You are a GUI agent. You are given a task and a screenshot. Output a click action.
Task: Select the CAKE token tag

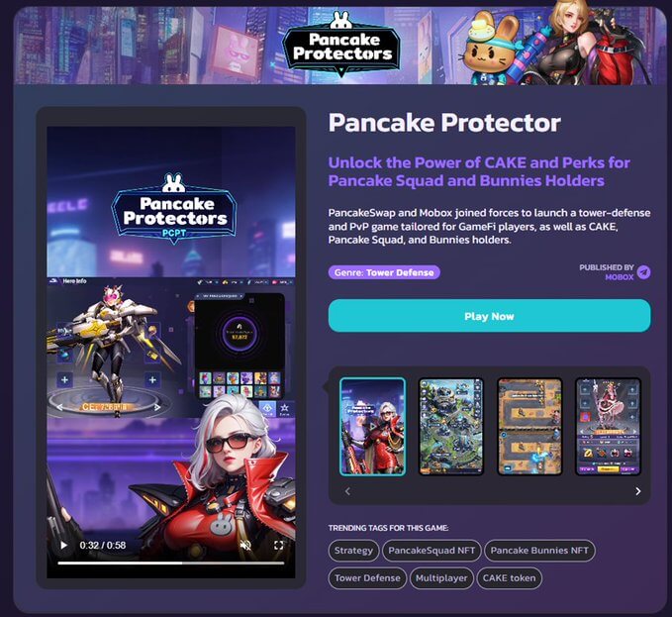click(x=509, y=578)
